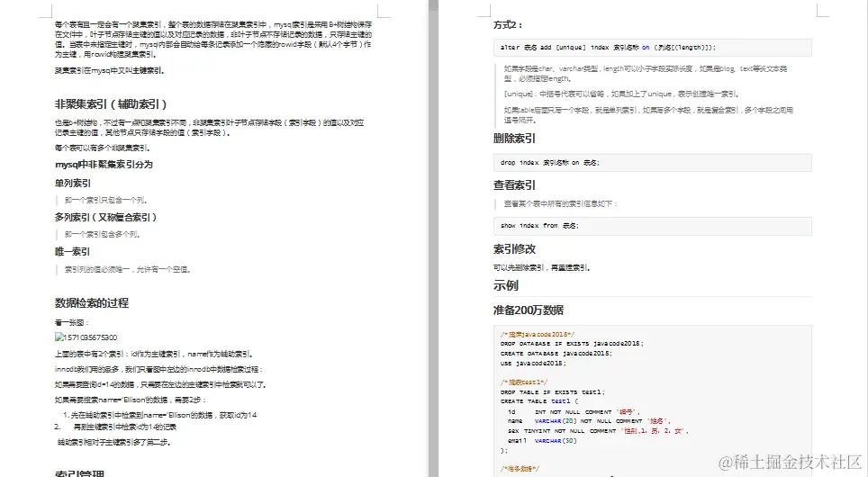Click the heading "示例"
The image size is (868, 477).
(506, 285)
